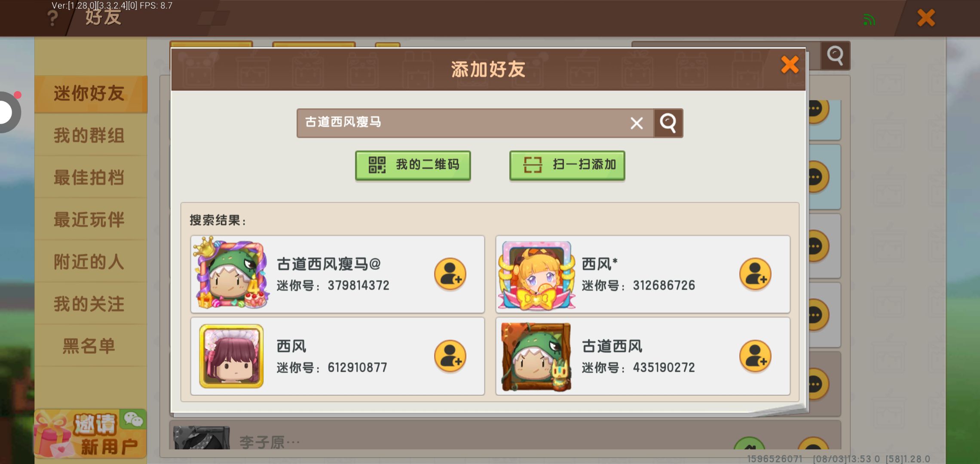The height and width of the screenshot is (464, 980).
Task: Open the 我的二维码 QR code button
Action: click(413, 165)
